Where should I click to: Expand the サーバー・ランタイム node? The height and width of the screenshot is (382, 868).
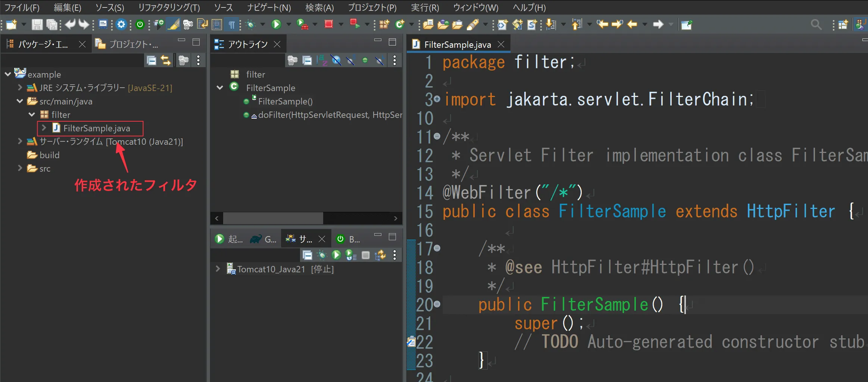pyautogui.click(x=20, y=141)
